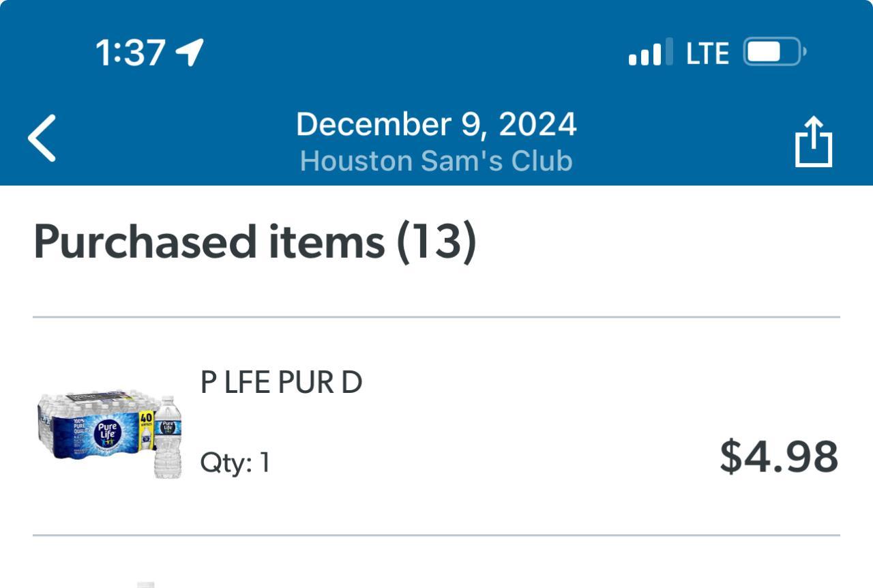Image resolution: width=873 pixels, height=588 pixels.
Task: Click the $4.98 item price
Action: [x=779, y=457]
